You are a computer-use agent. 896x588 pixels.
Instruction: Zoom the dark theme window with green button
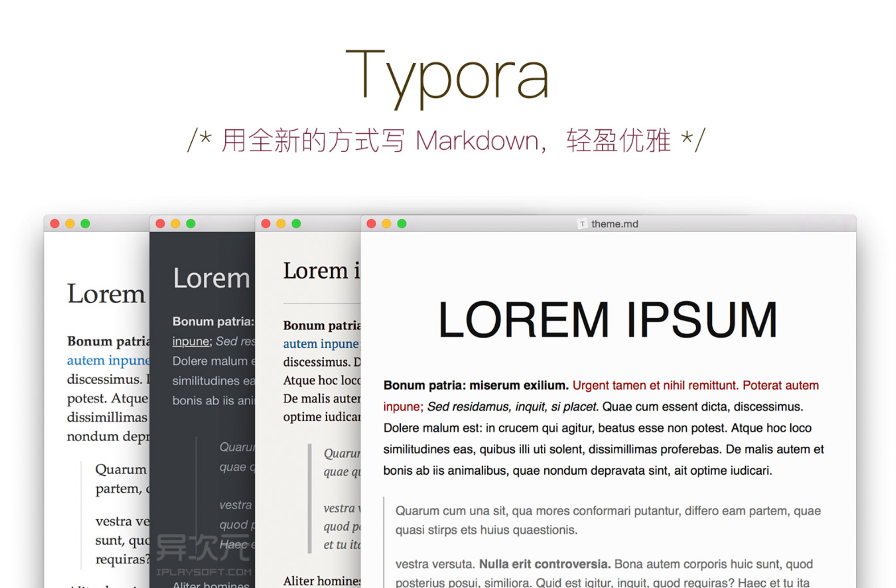coord(190,224)
